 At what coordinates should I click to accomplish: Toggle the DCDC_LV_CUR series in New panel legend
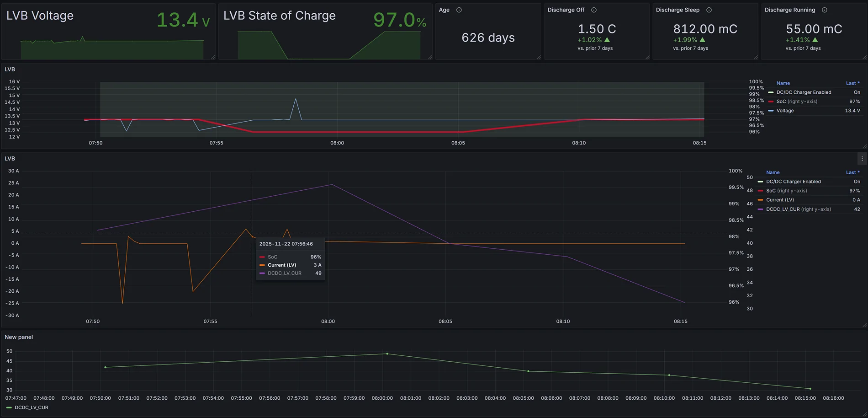tap(31, 407)
